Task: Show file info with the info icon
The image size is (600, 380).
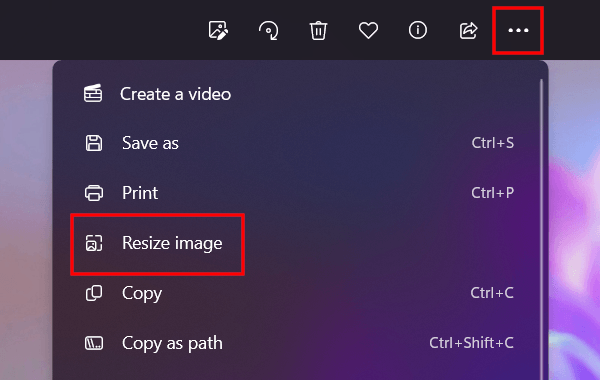Action: 417,30
